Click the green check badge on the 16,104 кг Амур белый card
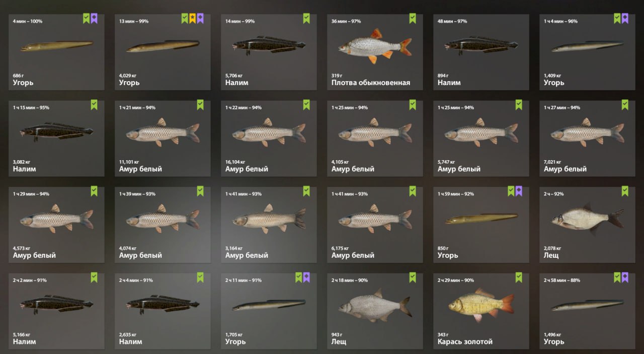 (306, 105)
